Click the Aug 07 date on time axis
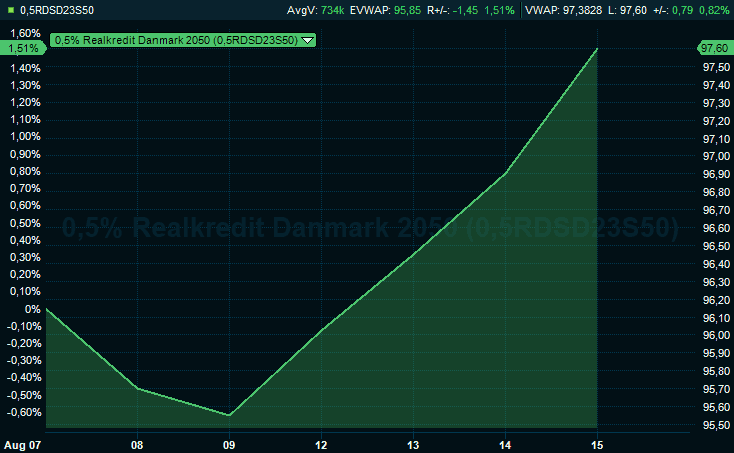 click(x=22, y=442)
